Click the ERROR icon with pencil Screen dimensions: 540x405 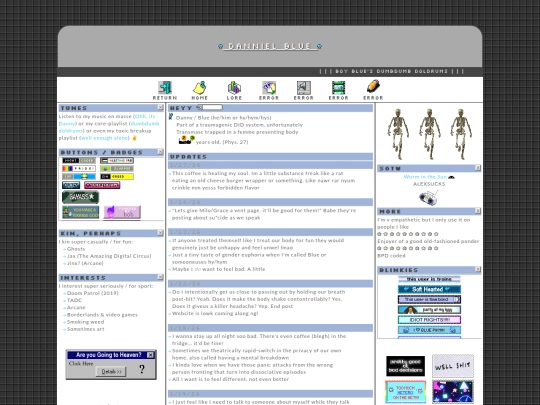pos(373,87)
